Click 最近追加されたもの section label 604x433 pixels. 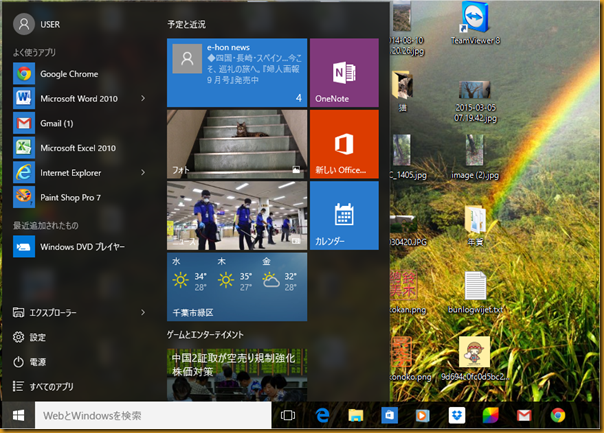pyautogui.click(x=45, y=225)
